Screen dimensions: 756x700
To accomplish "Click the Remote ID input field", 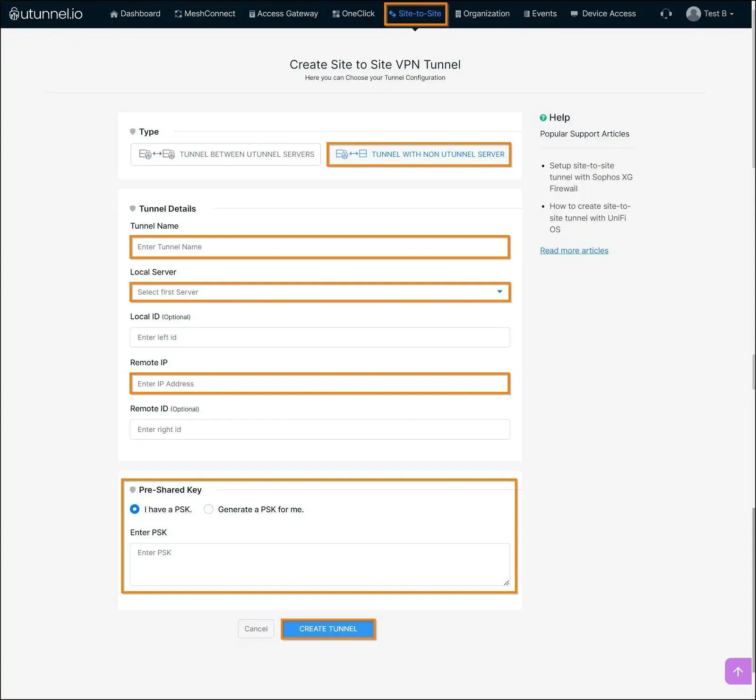I will tap(320, 429).
